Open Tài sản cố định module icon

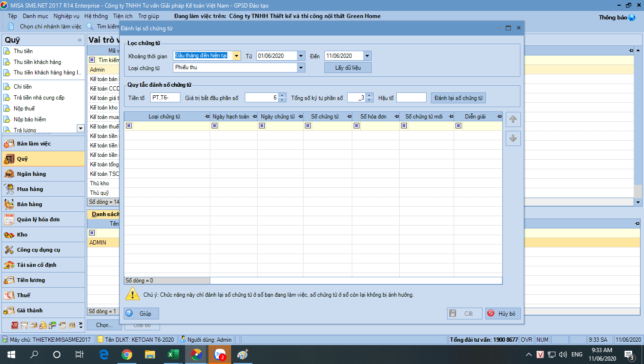[9, 265]
